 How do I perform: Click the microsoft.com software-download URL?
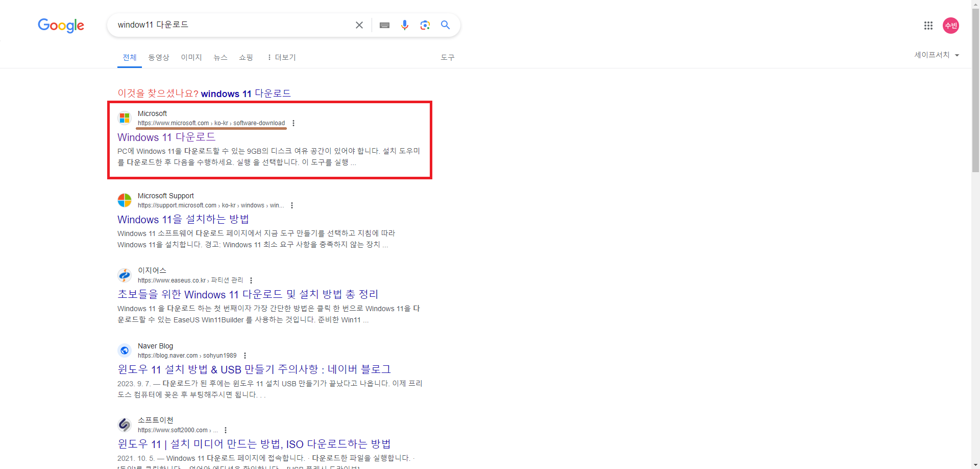pyautogui.click(x=211, y=123)
